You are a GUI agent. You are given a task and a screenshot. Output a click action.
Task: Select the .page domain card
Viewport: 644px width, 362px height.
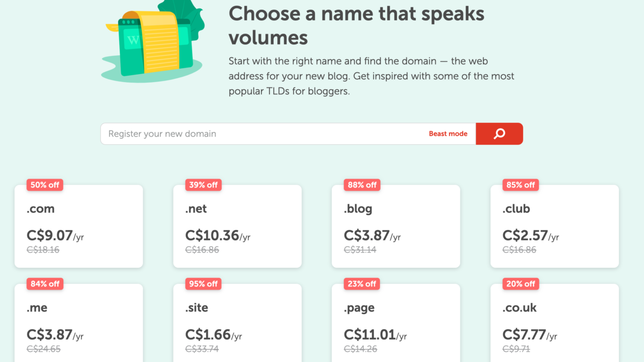(396, 323)
